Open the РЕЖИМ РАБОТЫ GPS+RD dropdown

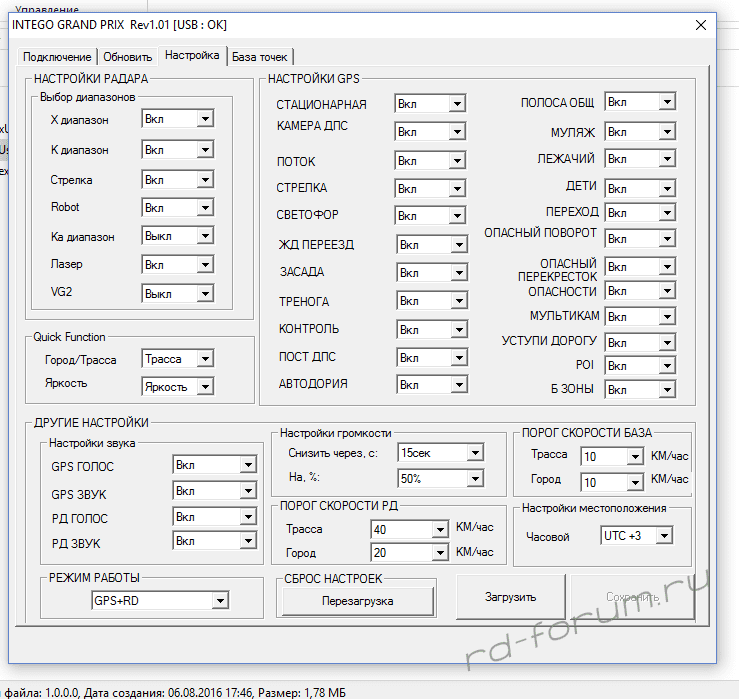click(160, 600)
